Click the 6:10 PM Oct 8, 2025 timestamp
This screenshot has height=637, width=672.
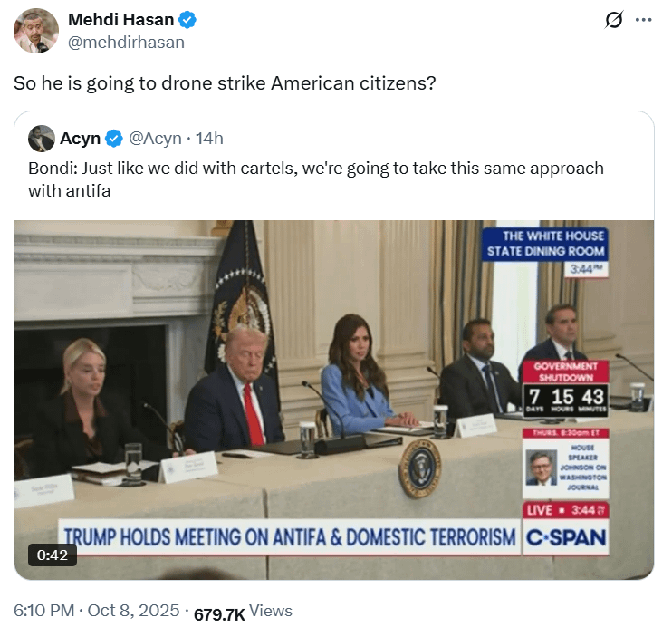pos(96,610)
